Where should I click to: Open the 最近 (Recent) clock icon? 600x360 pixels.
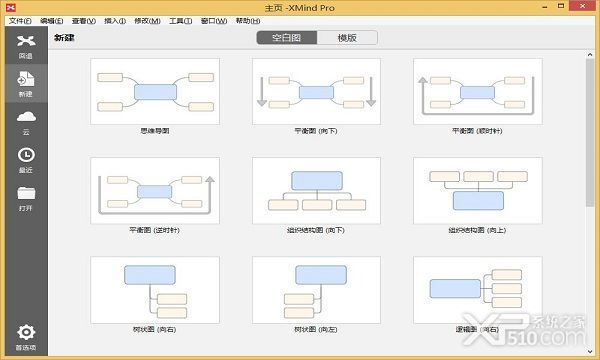[26, 155]
